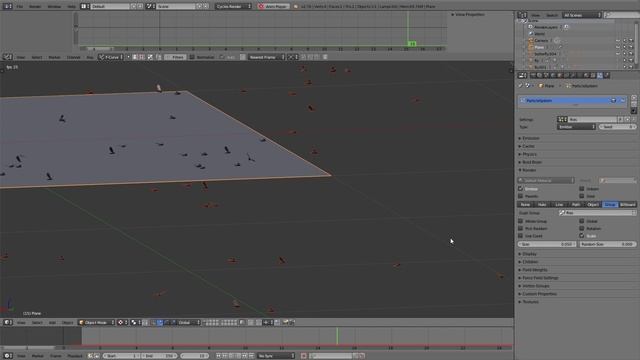640x360 pixels.
Task: Add a new particle system slot
Action: click(634, 98)
